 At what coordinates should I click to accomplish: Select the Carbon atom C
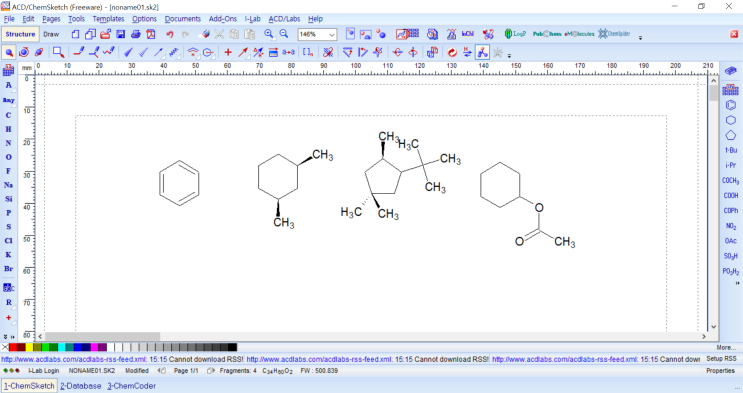tap(8, 115)
